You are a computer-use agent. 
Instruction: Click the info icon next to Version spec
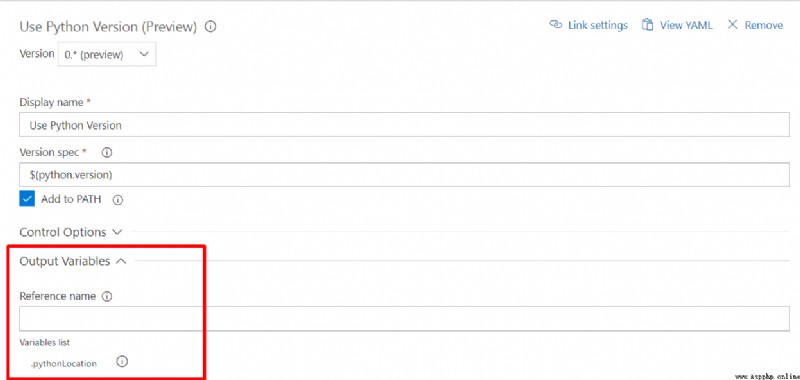pyautogui.click(x=107, y=153)
